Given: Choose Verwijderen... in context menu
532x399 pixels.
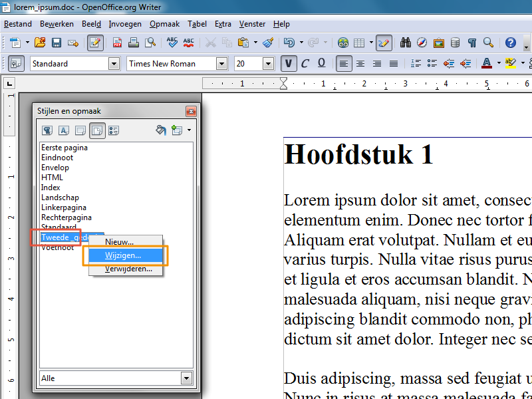Looking at the screenshot, I should pyautogui.click(x=126, y=269).
